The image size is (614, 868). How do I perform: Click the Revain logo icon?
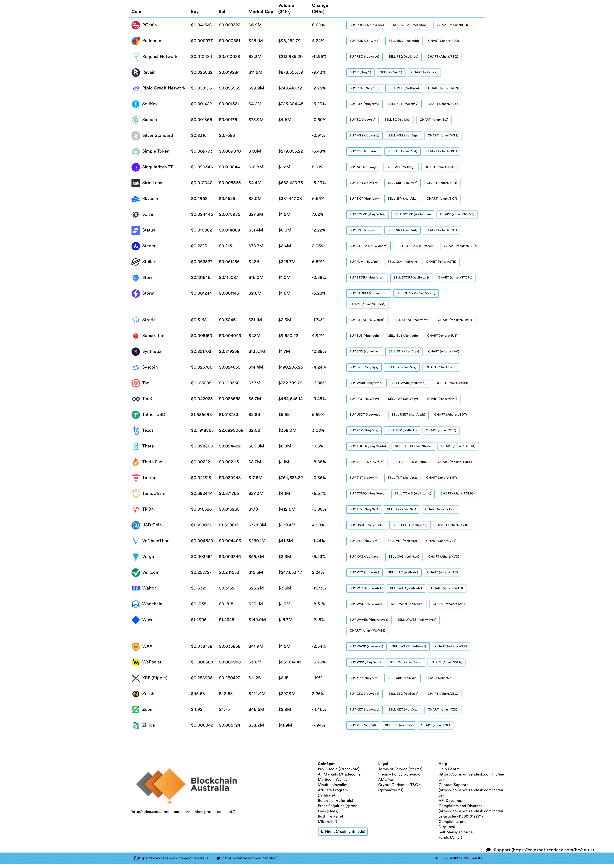point(135,73)
